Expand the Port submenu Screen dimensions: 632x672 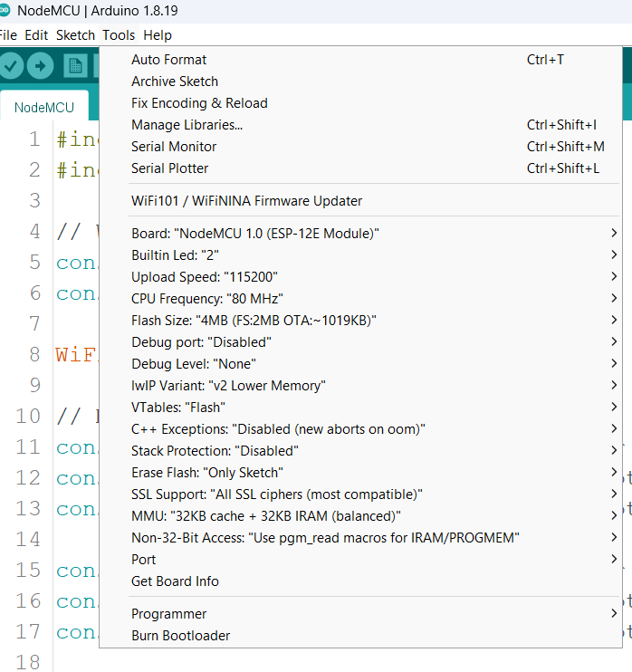point(360,560)
